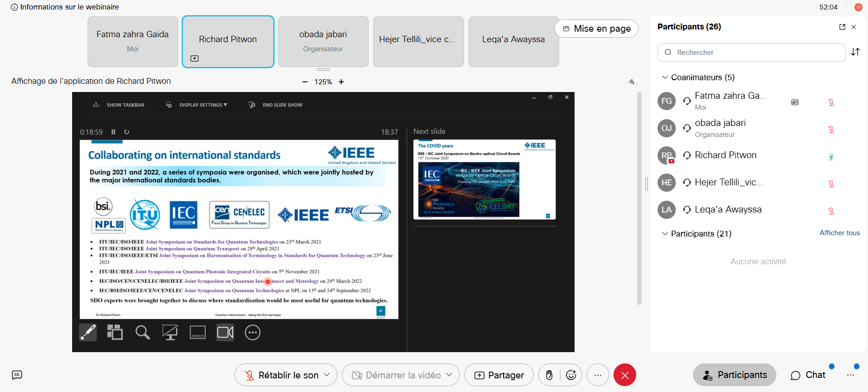Open the Démarrer la vidéo dropdown arrow

(449, 375)
